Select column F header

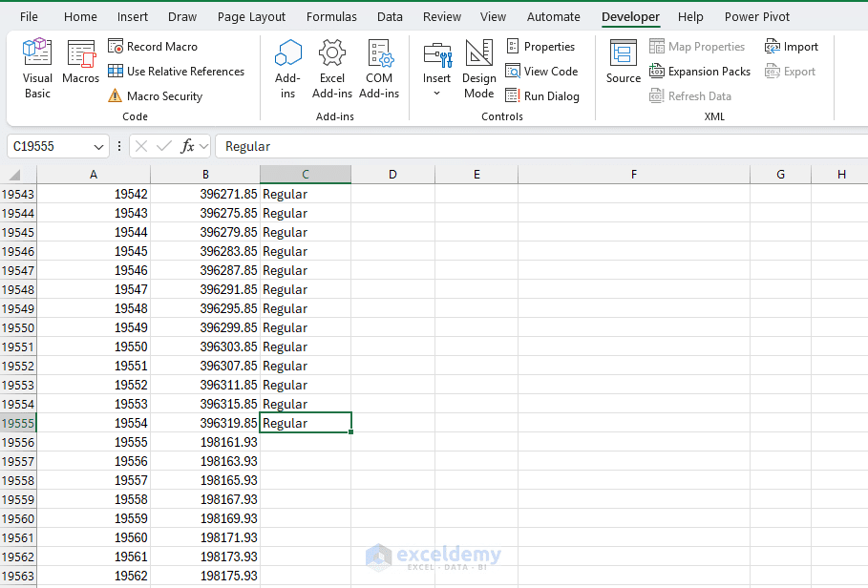pos(634,175)
